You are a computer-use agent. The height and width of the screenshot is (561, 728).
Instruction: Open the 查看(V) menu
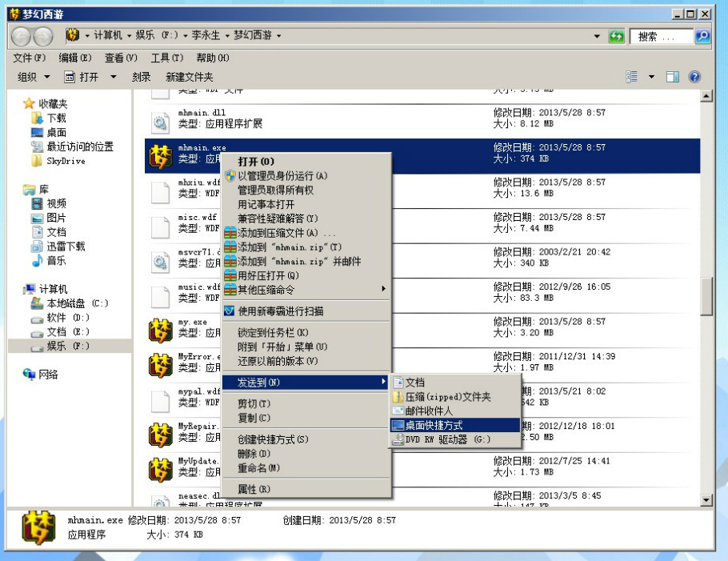point(121,58)
